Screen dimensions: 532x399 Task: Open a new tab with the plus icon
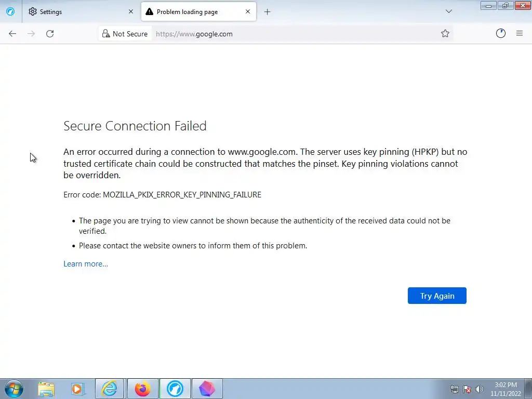pyautogui.click(x=267, y=11)
